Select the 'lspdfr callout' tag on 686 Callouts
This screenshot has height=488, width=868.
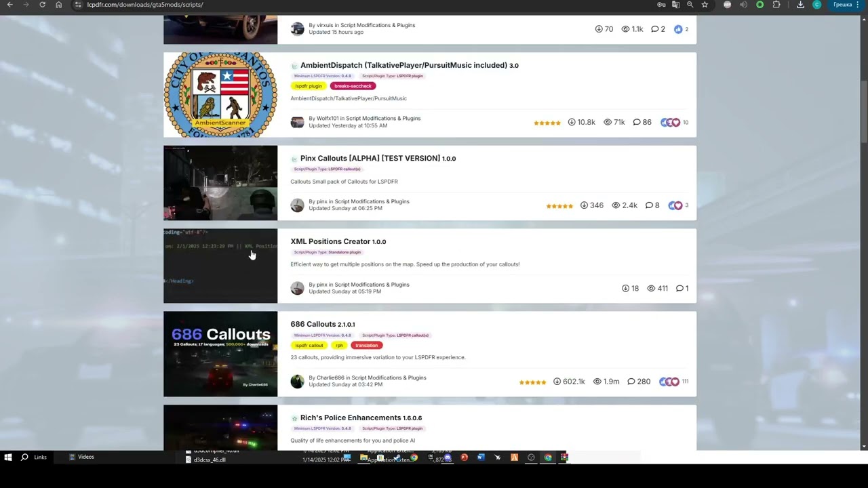[x=309, y=345]
